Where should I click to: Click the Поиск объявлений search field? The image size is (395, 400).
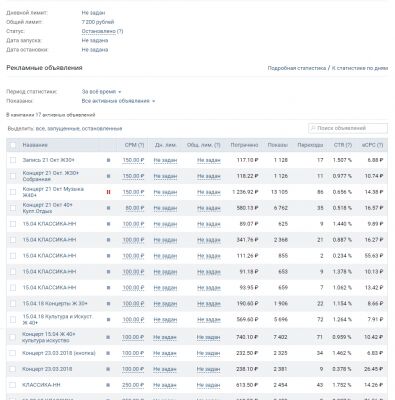348,128
